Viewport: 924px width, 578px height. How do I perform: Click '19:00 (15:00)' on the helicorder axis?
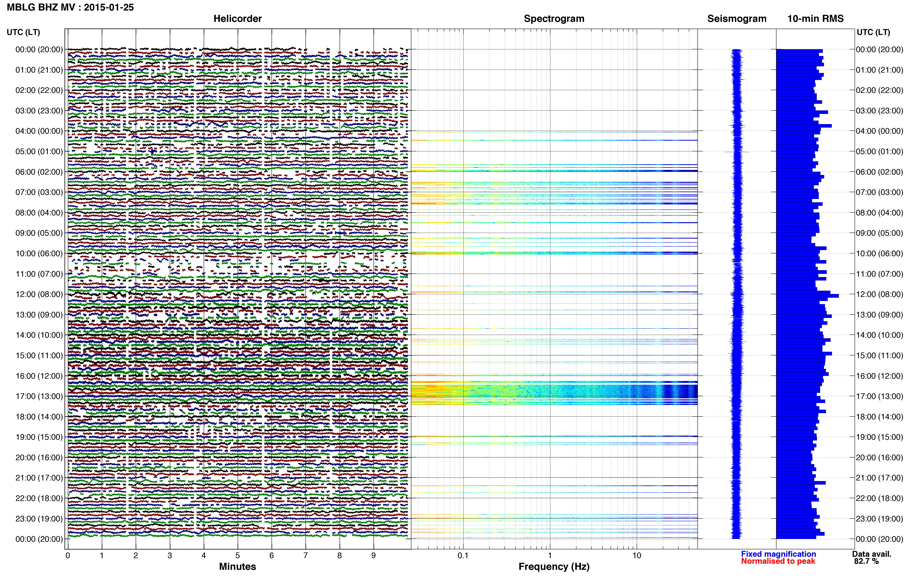click(39, 437)
